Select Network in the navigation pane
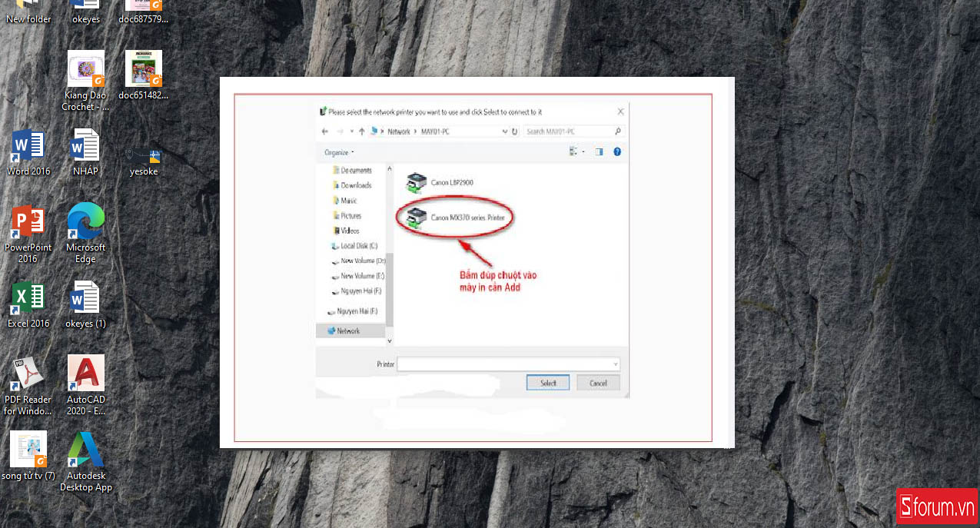This screenshot has height=528, width=980. tap(348, 331)
